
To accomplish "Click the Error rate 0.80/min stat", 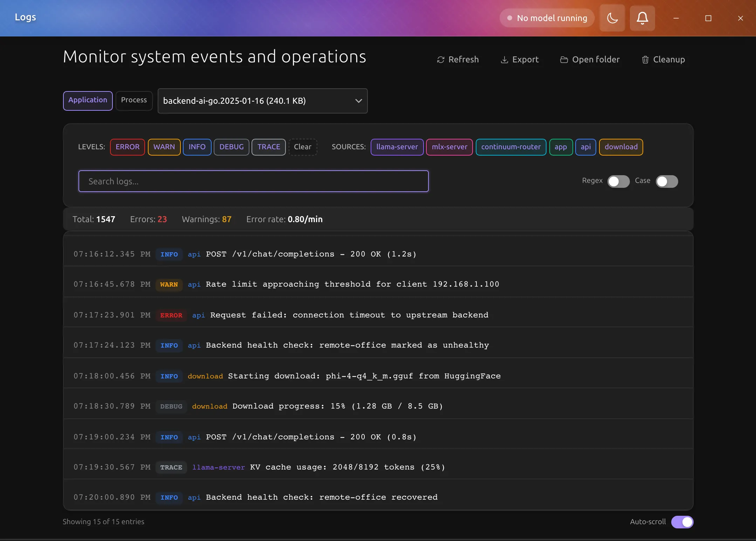I will (284, 219).
